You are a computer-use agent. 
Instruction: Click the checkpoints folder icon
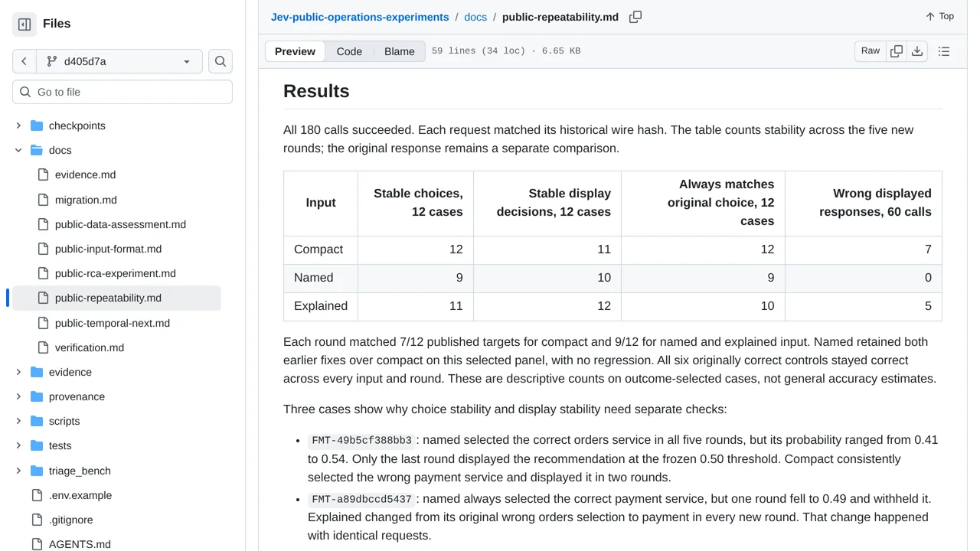coord(37,126)
